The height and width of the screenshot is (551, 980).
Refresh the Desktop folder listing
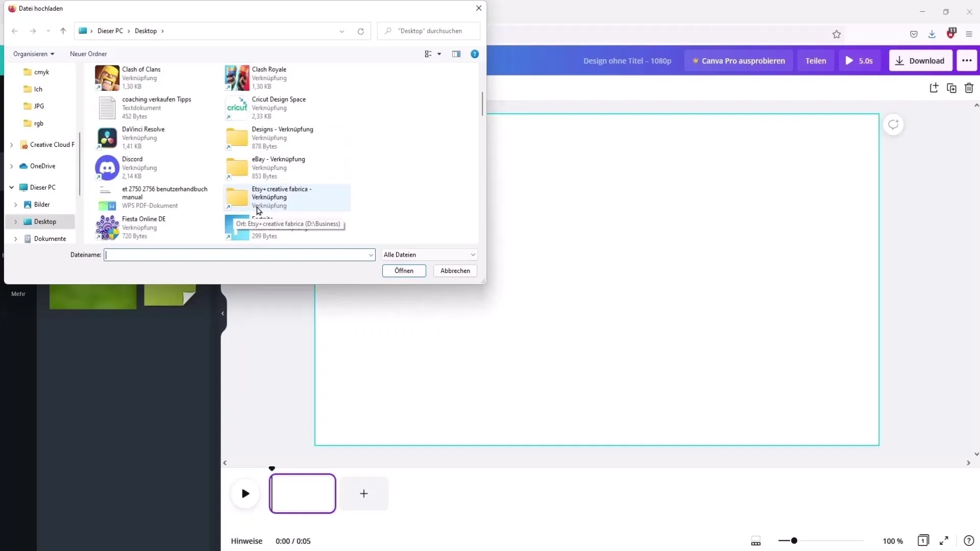(x=361, y=31)
